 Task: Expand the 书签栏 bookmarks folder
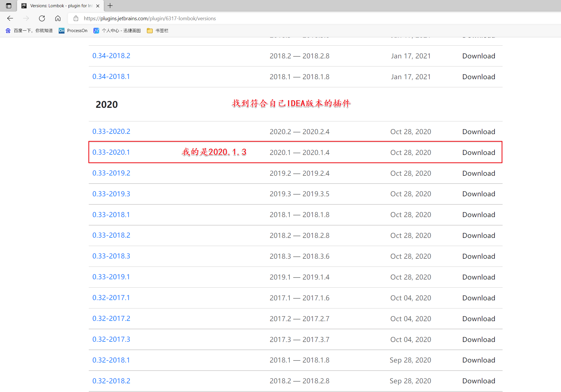pyautogui.click(x=158, y=31)
